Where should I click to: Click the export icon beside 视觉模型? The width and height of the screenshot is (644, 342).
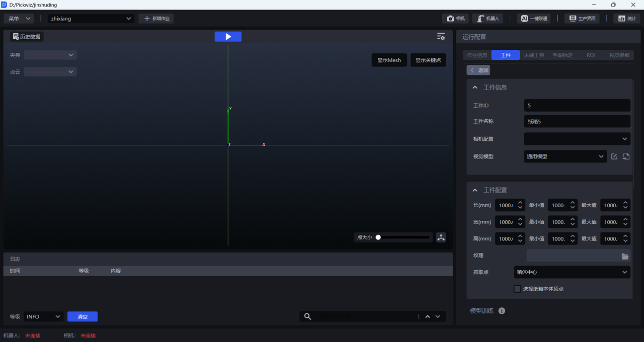(x=626, y=156)
